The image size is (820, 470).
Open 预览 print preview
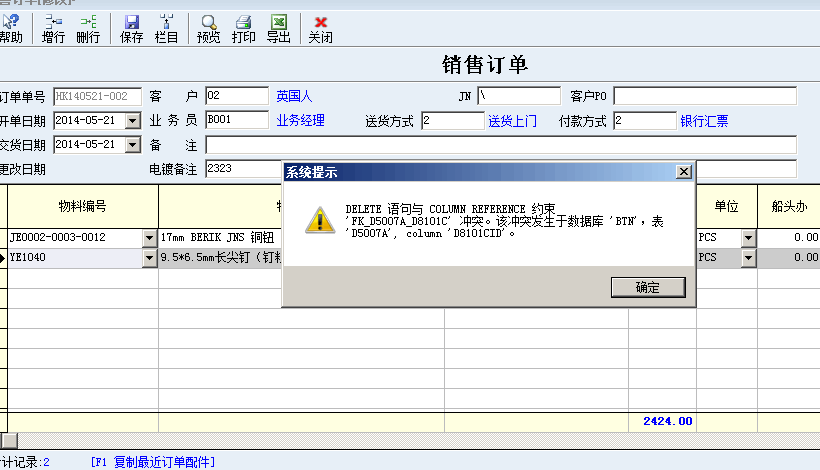point(209,29)
